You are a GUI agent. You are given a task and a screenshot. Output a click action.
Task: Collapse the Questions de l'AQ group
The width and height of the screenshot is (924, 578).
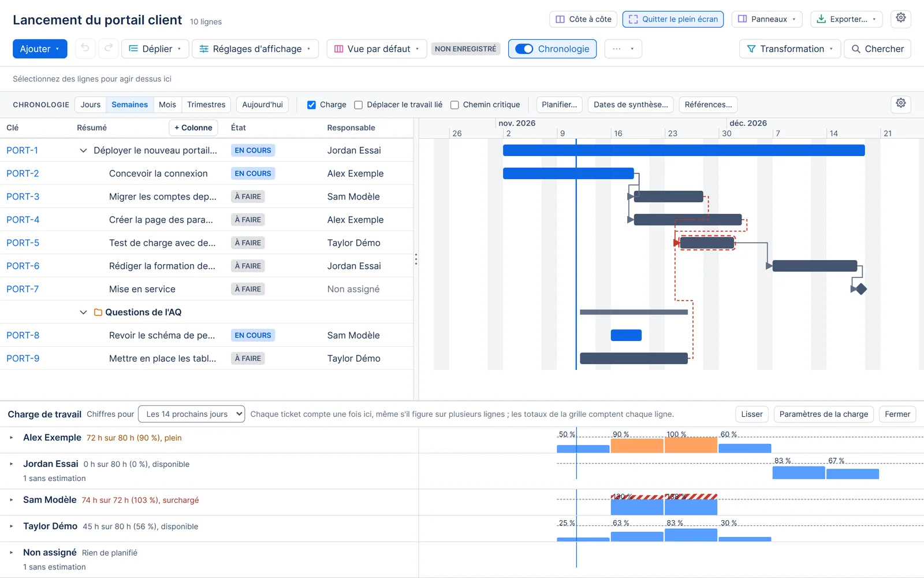(x=83, y=312)
